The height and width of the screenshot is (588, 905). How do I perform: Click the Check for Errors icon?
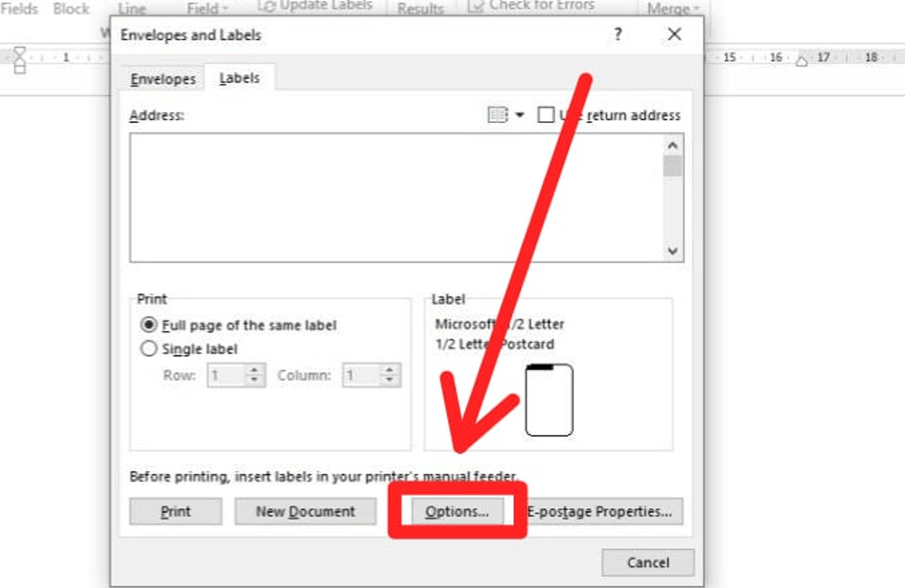[475, 5]
